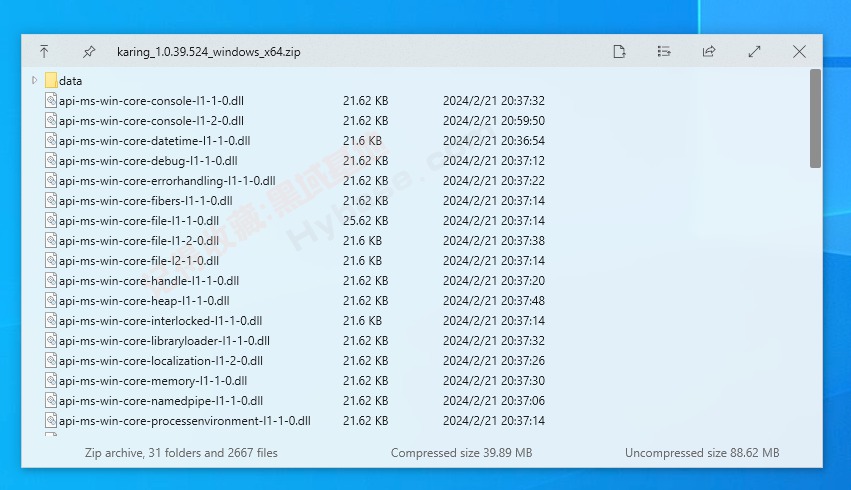Expand the preview window to full size
This screenshot has width=851, height=490.
click(x=754, y=52)
